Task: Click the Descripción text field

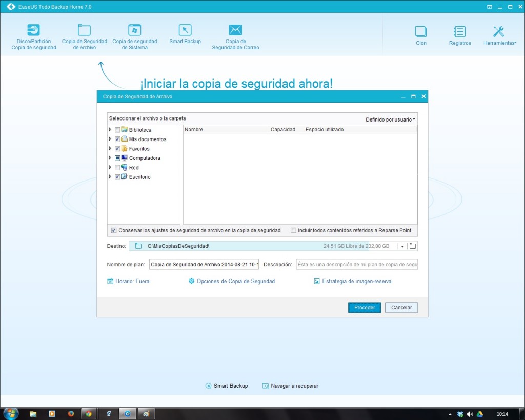Action: [x=357, y=265]
